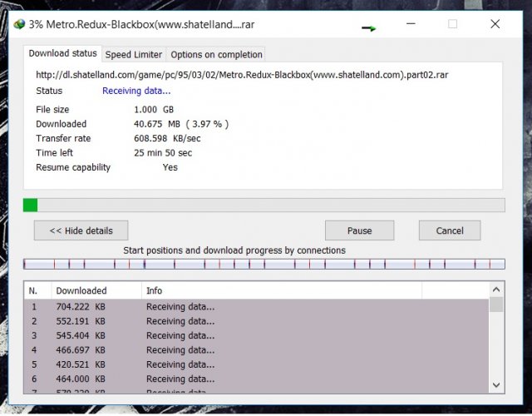Image resolution: width=532 pixels, height=416 pixels.
Task: Select connection 3 row with 545.404 KB
Action: click(x=249, y=335)
